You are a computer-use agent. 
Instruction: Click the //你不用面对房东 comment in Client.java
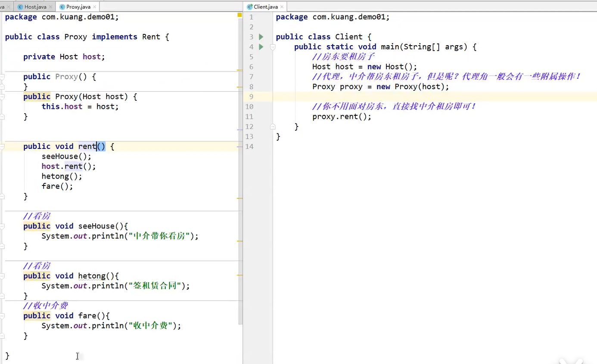click(x=394, y=107)
